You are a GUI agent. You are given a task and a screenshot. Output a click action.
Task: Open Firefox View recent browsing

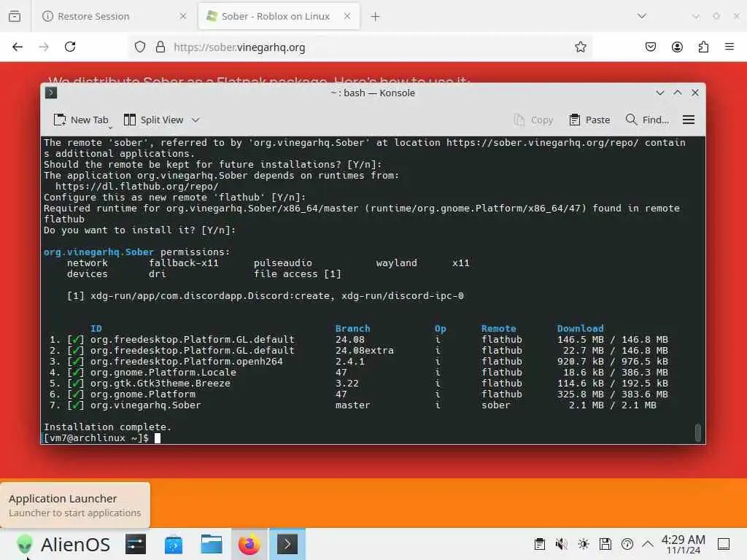pos(15,16)
